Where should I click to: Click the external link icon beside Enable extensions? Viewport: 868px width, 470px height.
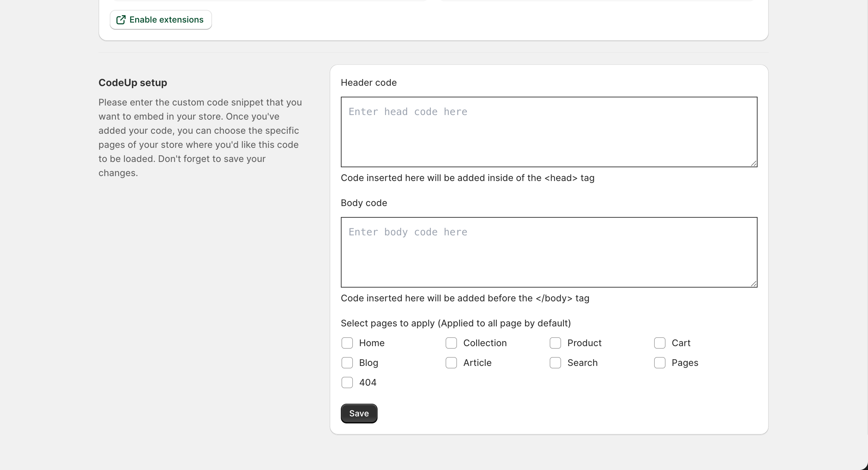pyautogui.click(x=121, y=19)
